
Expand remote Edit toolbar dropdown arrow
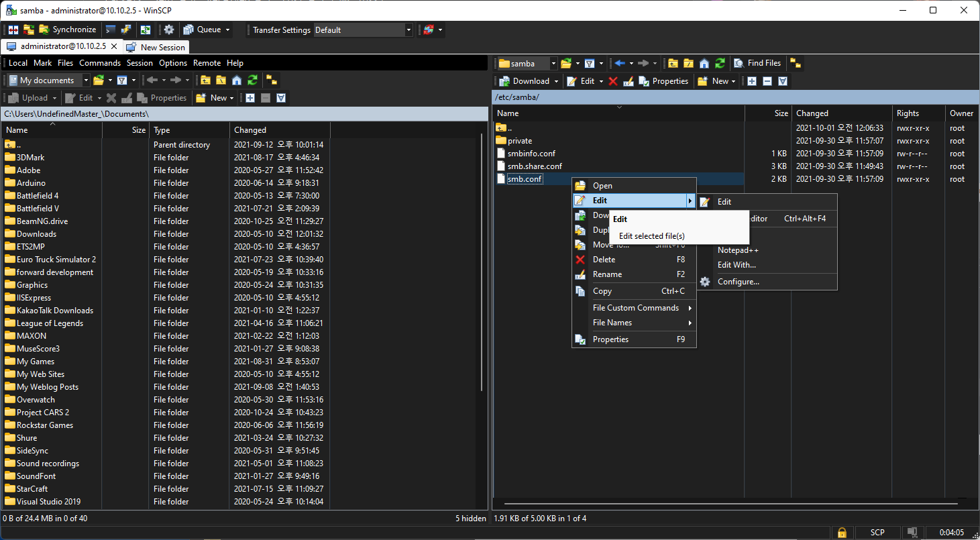click(601, 81)
